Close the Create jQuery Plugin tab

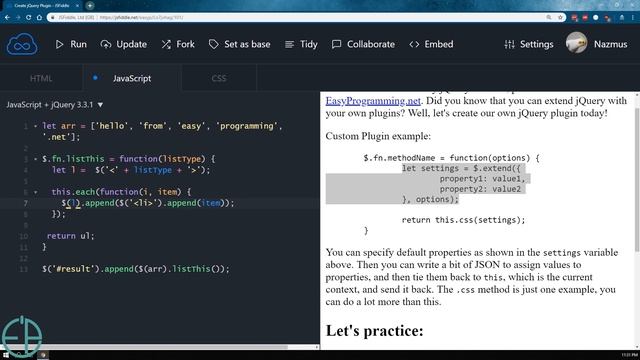tap(77, 6)
